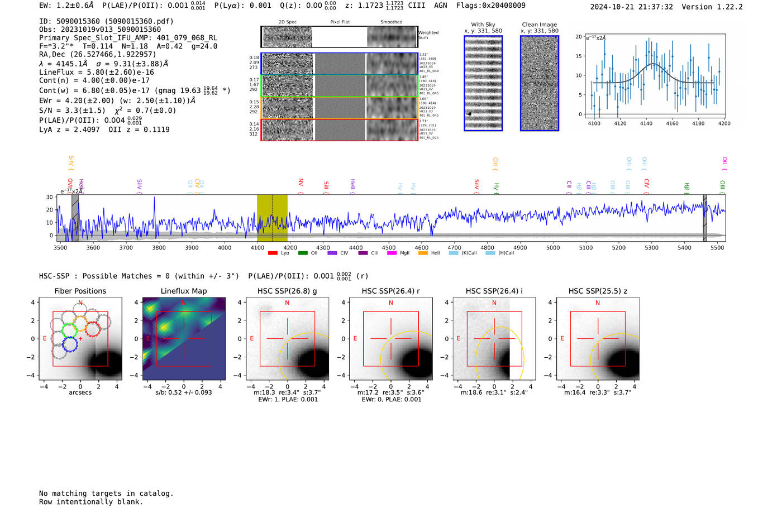This screenshot has height=532, width=782.
Task: Select the orange-bordered 2D spectrum row
Action: [340, 108]
